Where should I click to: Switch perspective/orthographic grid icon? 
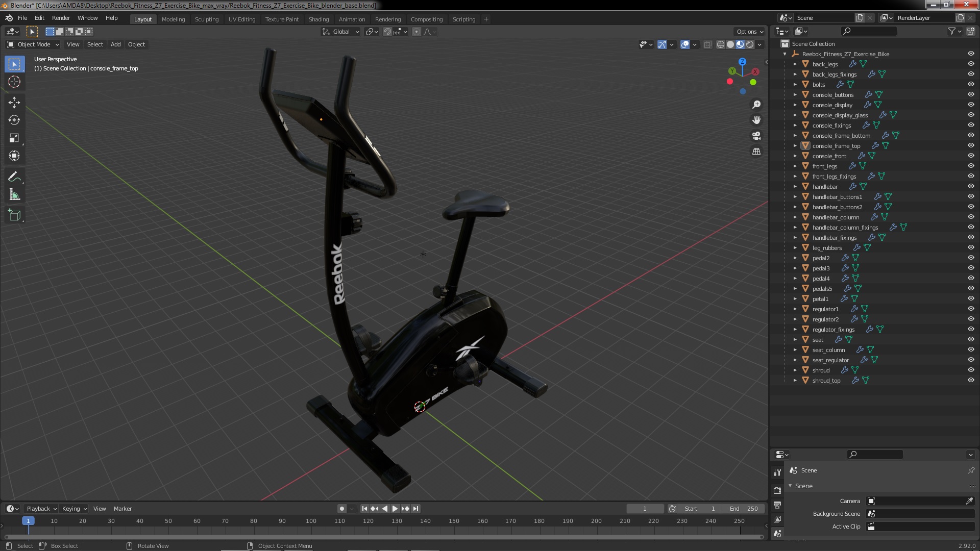click(x=756, y=152)
